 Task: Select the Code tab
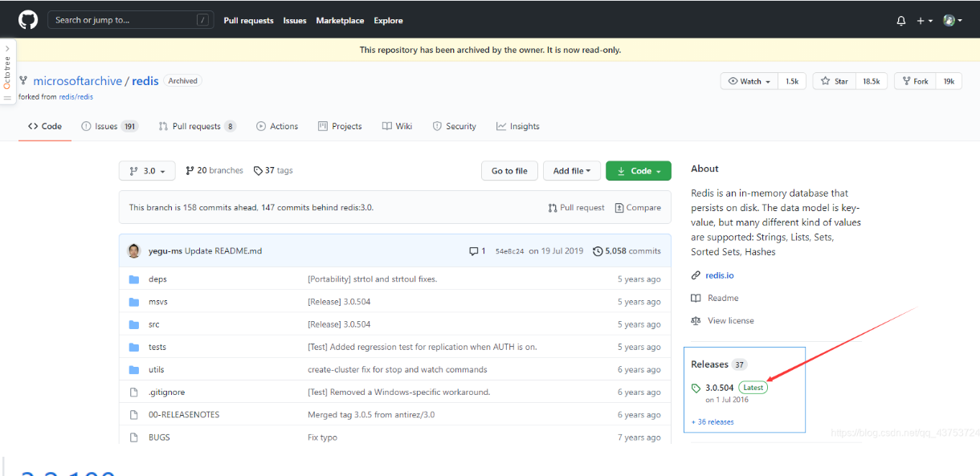click(x=45, y=126)
